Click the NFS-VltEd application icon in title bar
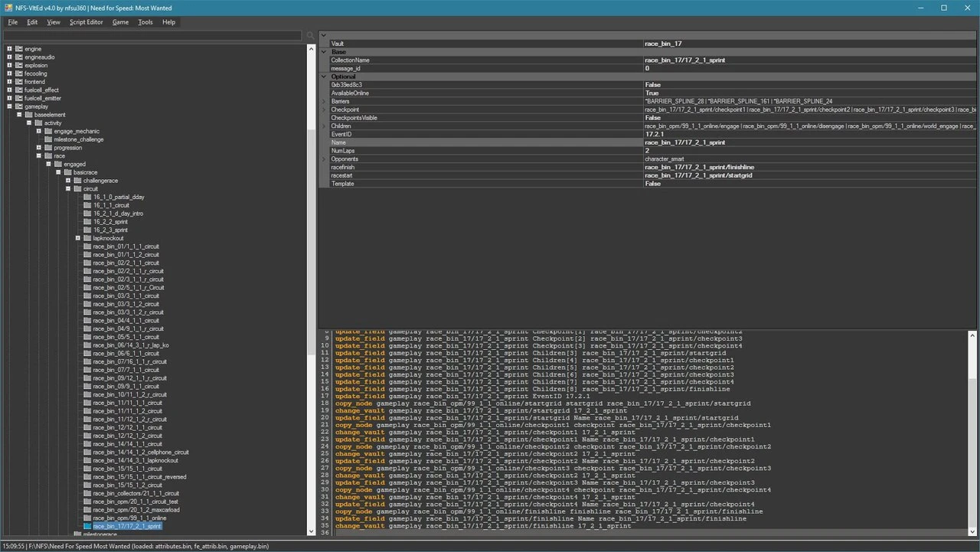980x552 pixels. 8,8
